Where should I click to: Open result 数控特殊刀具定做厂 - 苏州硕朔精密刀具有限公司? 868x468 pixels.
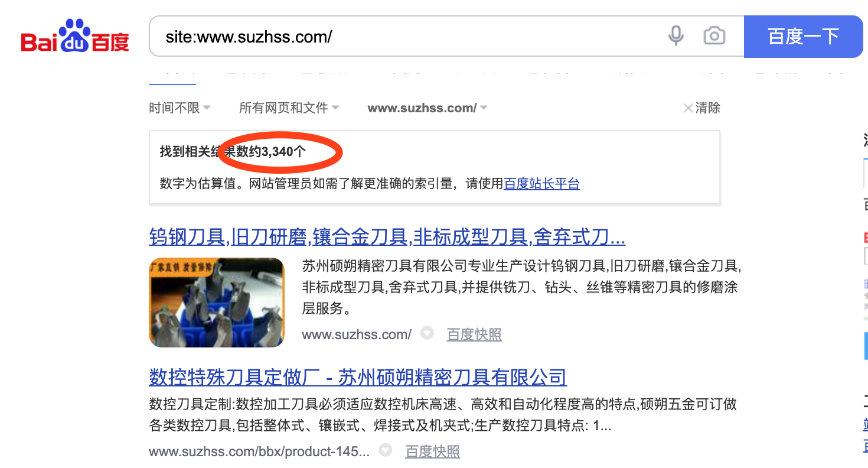pyautogui.click(x=358, y=377)
